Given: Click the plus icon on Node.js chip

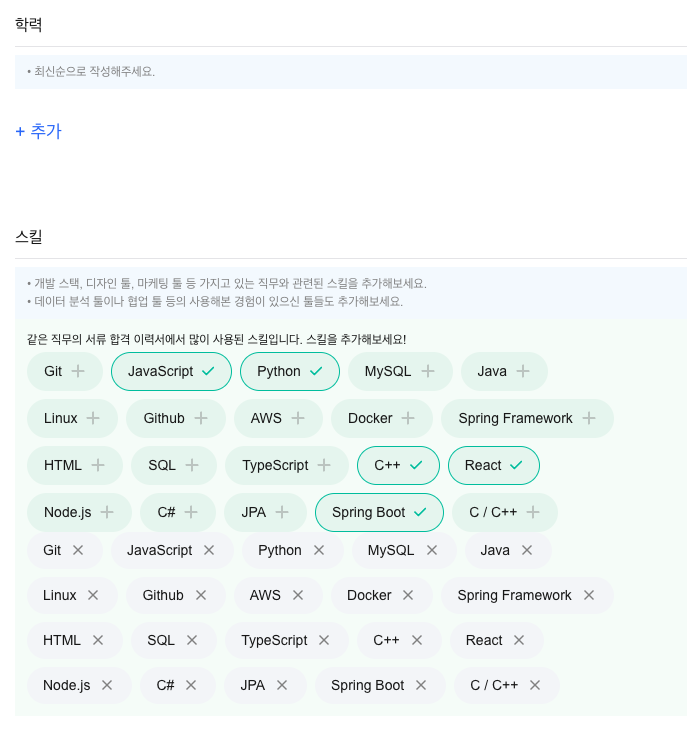Looking at the screenshot, I should [x=107, y=512].
